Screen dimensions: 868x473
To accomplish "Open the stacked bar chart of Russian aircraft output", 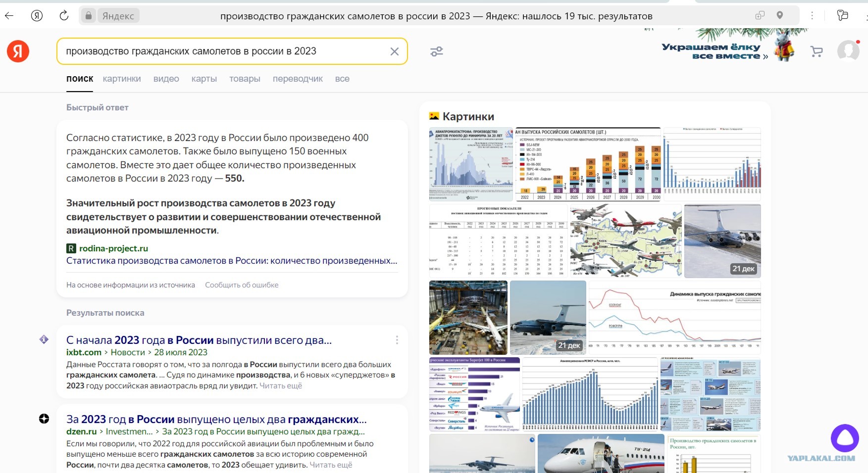I will [588, 164].
